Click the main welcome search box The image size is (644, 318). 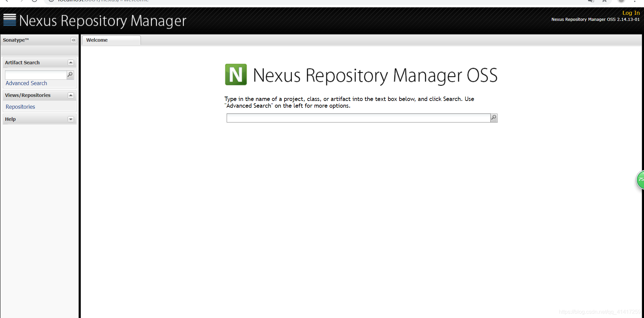coord(358,118)
